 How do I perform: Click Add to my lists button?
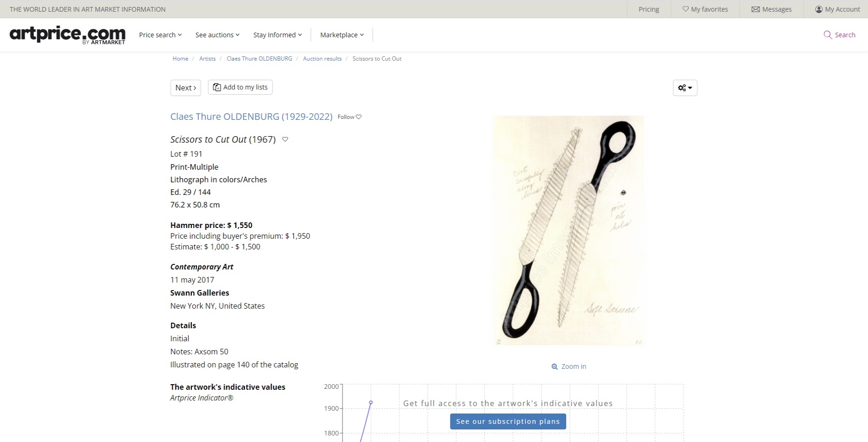pos(240,87)
